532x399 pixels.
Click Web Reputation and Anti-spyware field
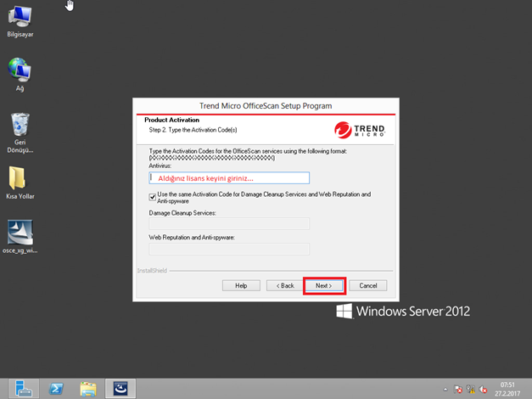(x=229, y=249)
